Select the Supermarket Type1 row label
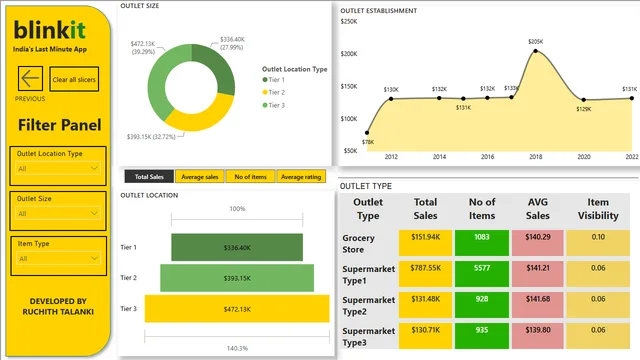The height and width of the screenshot is (360, 640). [x=369, y=275]
